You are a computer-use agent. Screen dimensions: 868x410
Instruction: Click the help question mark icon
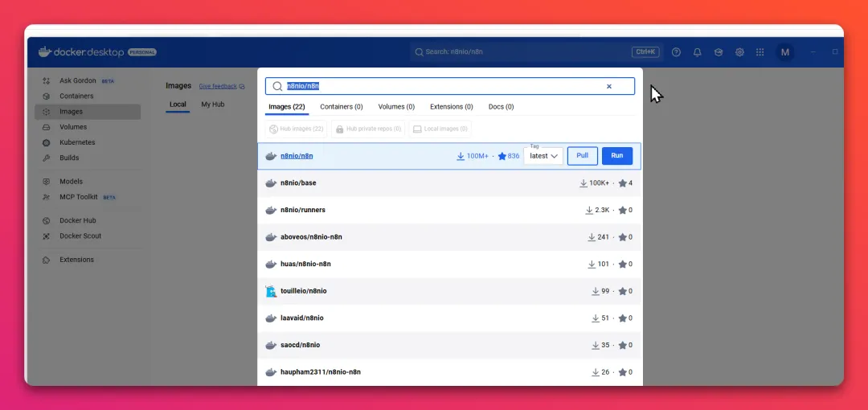(x=676, y=52)
